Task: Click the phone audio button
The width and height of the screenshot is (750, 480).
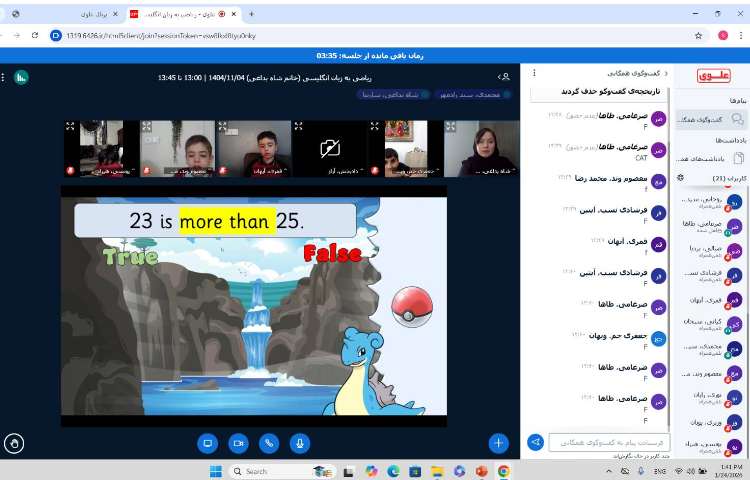Action: (x=268, y=442)
